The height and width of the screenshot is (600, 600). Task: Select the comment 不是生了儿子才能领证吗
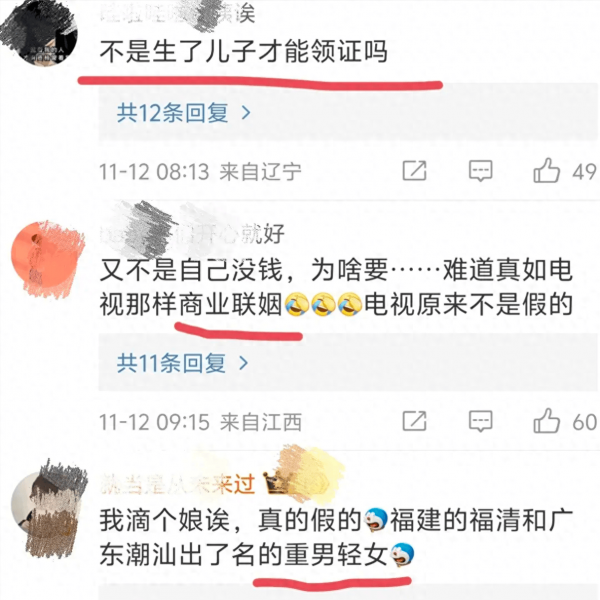[x=243, y=52]
